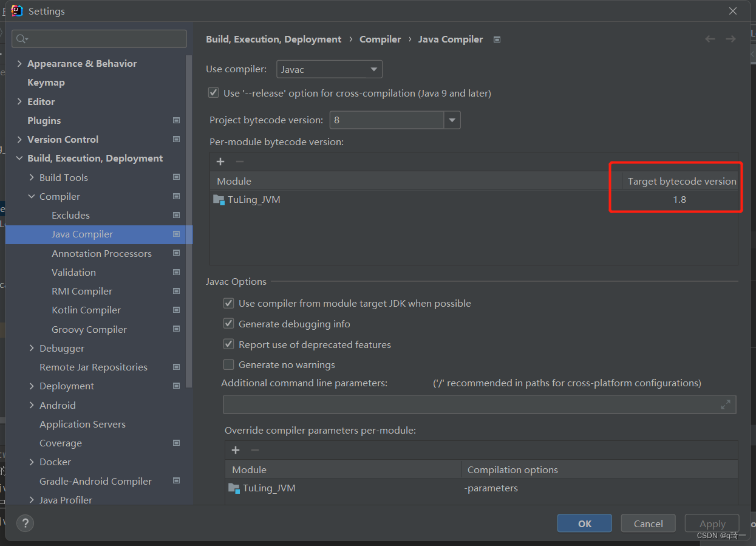
Task: Remove selected per-module bytecode version entry
Action: pyautogui.click(x=240, y=162)
